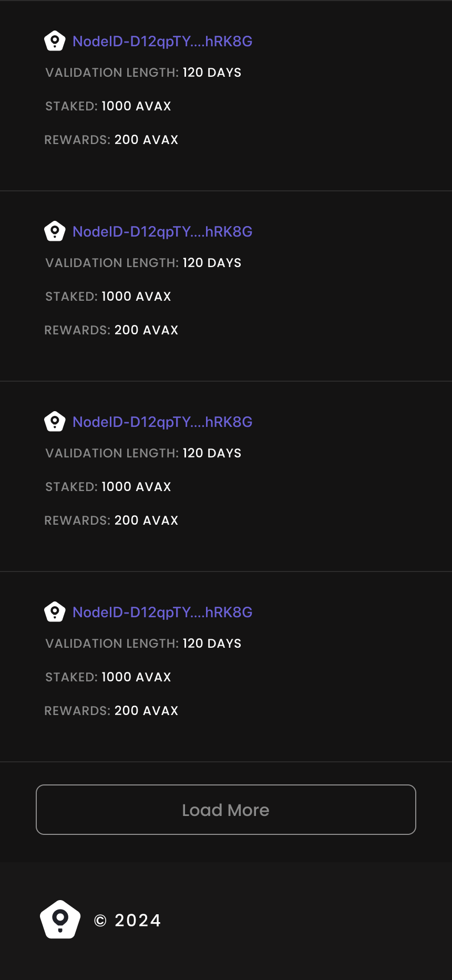Click the third entry's STAKED 1000 AVAX value
Screen dimensions: 452x980
point(136,487)
